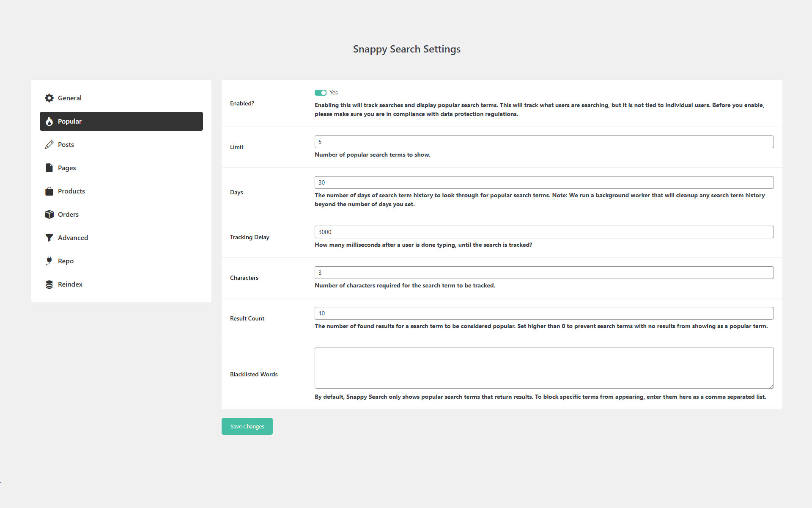Click the 'Tracking Delay' field label
The image size is (812, 508).
[x=250, y=237]
